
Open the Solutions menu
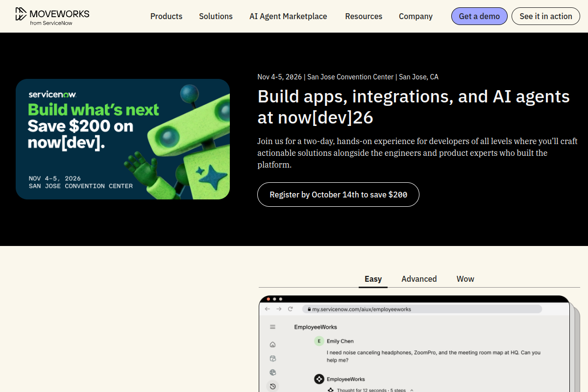(216, 16)
